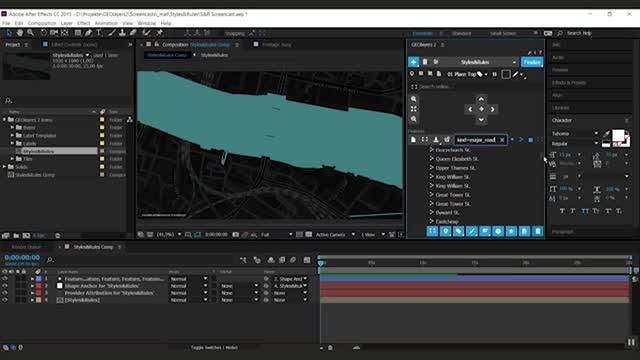
Task: Expand Queen Elizabeth St. feature
Action: (431, 159)
